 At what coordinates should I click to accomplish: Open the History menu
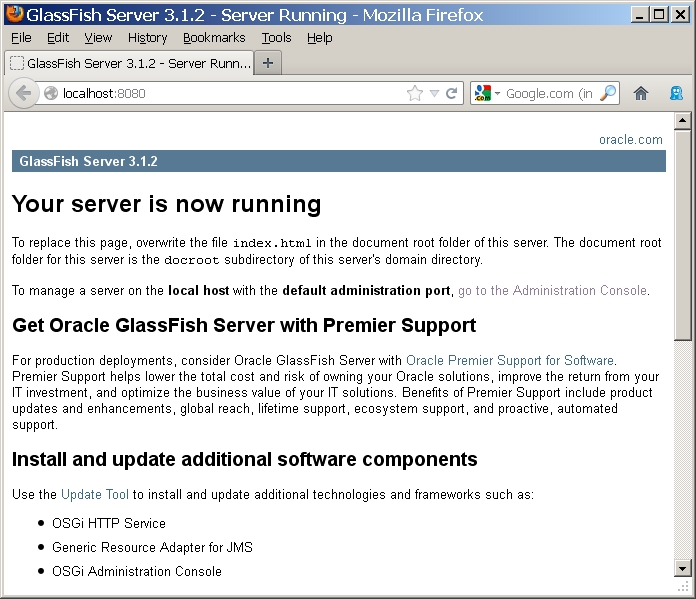pyautogui.click(x=147, y=38)
